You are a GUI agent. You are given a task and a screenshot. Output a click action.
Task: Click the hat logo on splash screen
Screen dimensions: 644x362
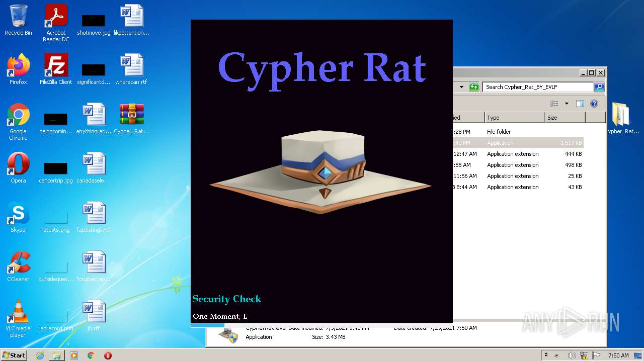coord(320,172)
